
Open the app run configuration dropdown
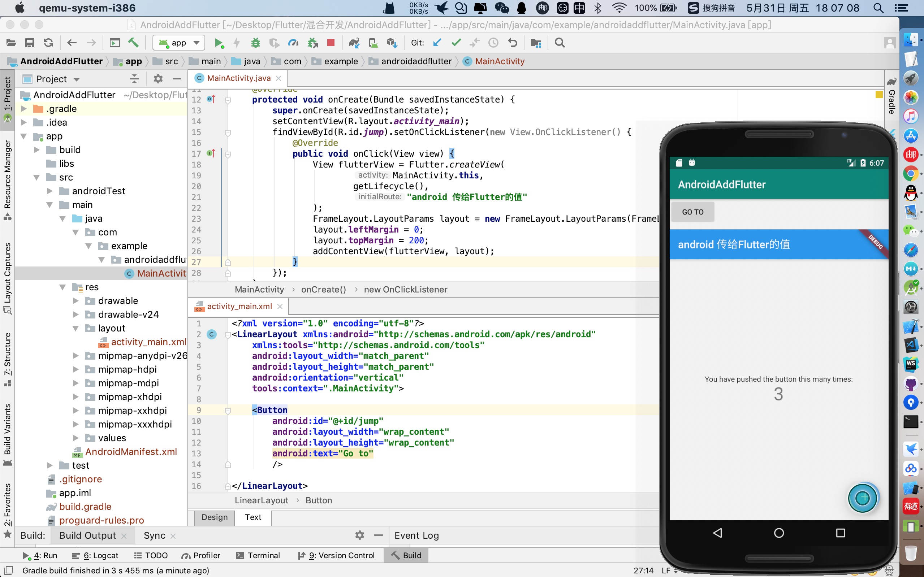tap(178, 43)
